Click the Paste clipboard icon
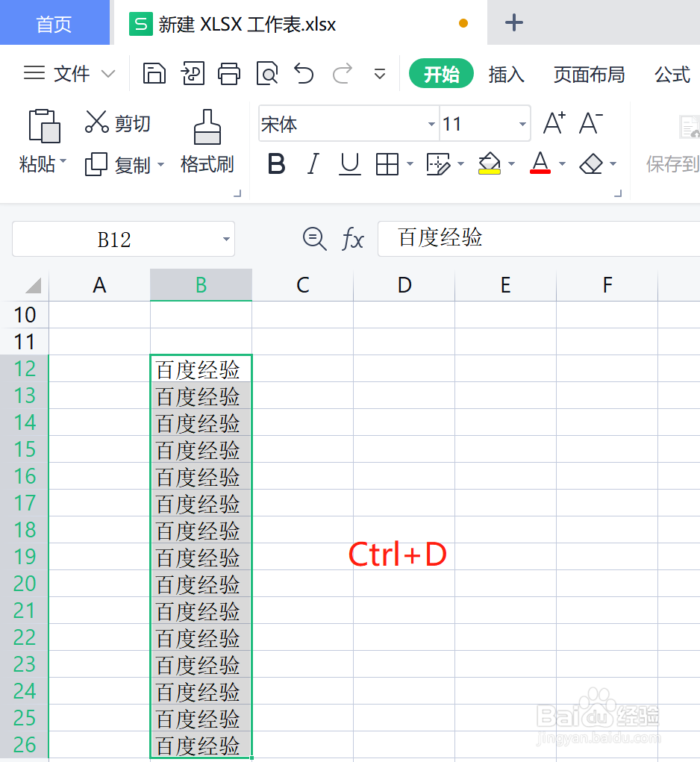The height and width of the screenshot is (762, 700). click(44, 126)
